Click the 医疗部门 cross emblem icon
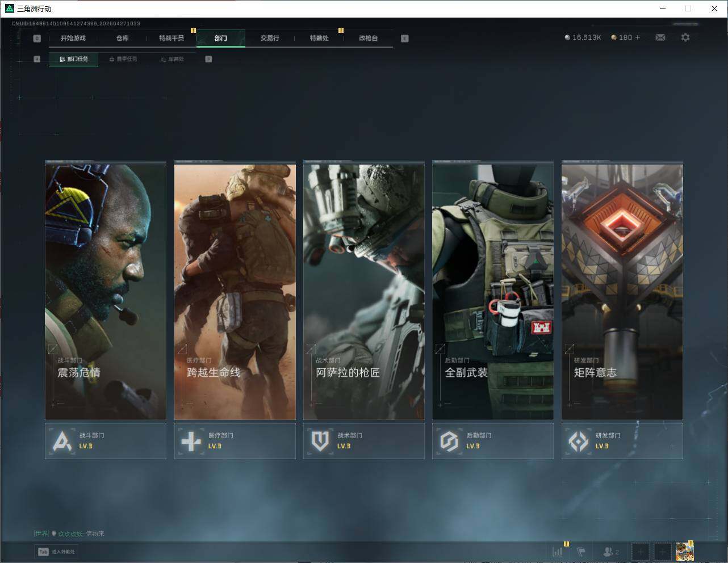728x563 pixels. tap(191, 441)
